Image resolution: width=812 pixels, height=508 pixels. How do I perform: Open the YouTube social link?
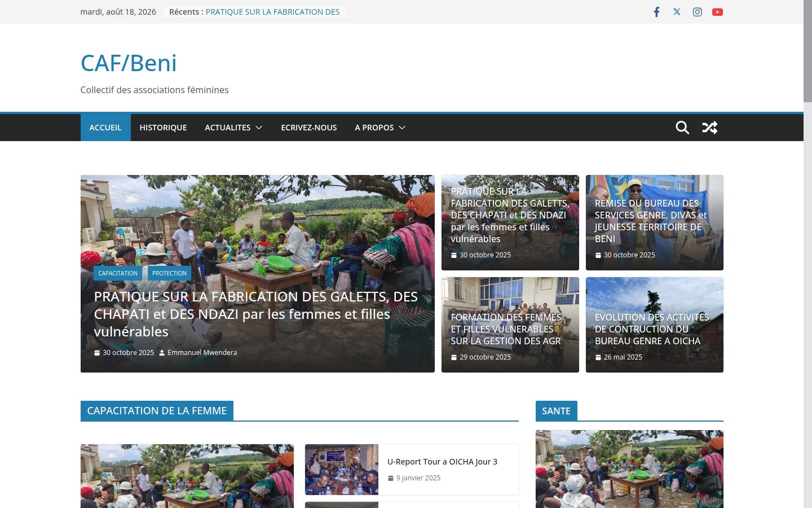coord(717,12)
